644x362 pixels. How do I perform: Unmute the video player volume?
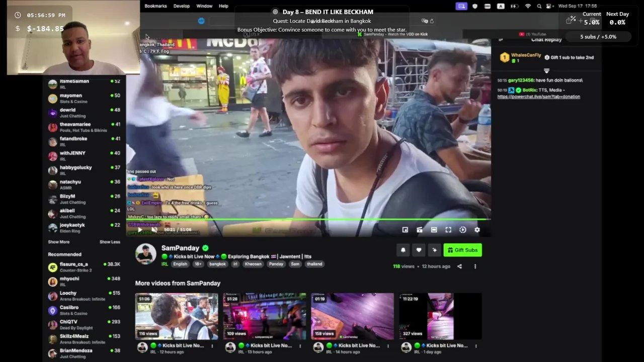click(154, 230)
